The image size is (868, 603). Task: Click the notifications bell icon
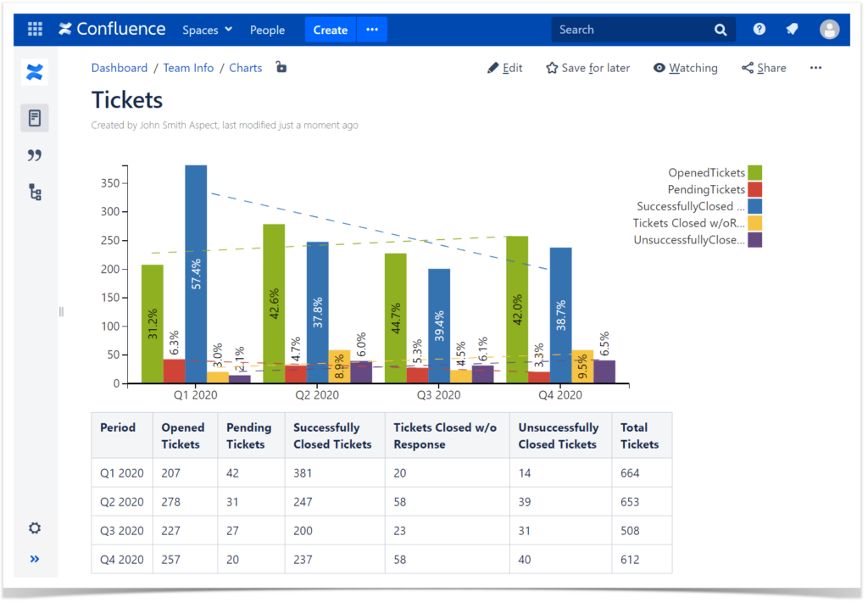click(x=793, y=29)
